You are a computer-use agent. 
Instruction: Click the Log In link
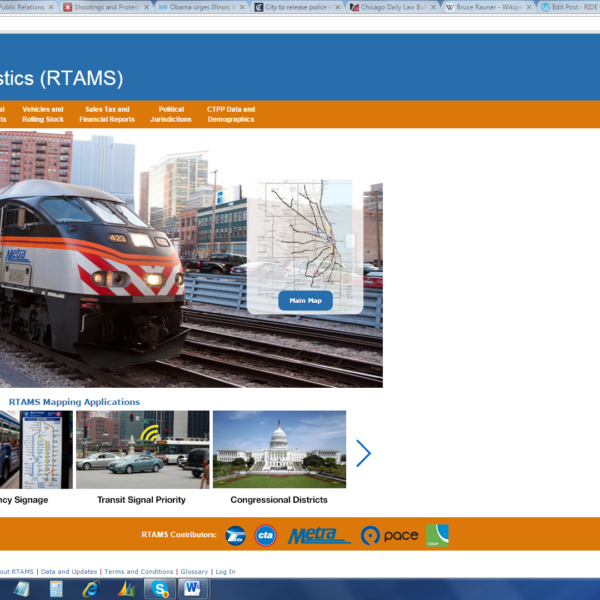click(x=225, y=571)
